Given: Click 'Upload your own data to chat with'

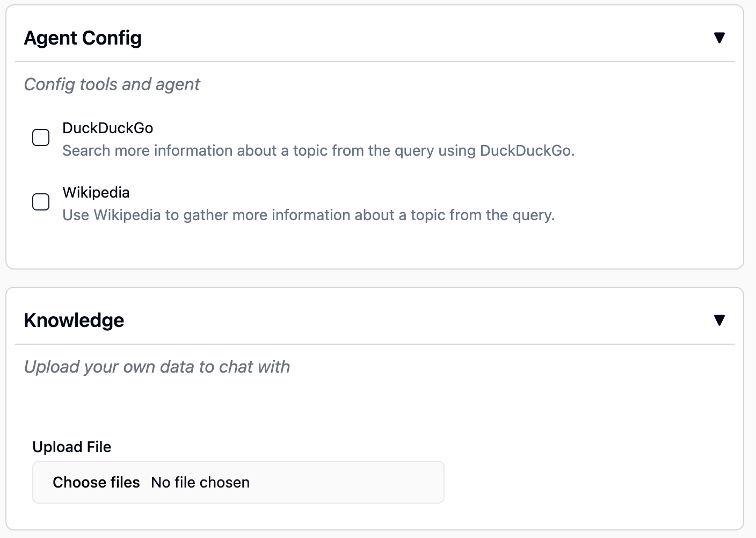Looking at the screenshot, I should (157, 367).
